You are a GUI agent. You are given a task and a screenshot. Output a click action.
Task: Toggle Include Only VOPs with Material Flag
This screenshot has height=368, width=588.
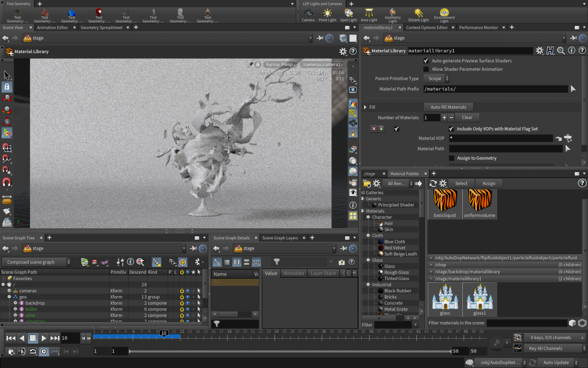[451, 129]
